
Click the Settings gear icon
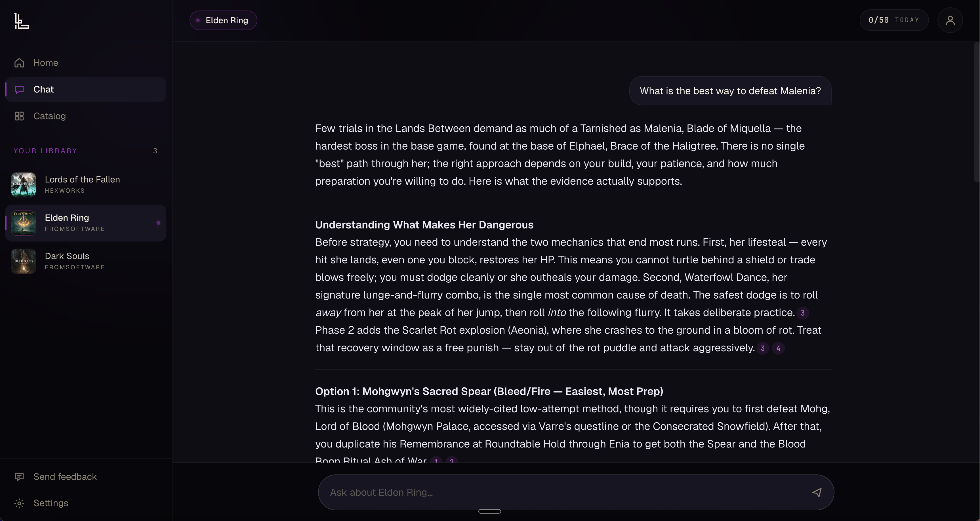point(19,503)
